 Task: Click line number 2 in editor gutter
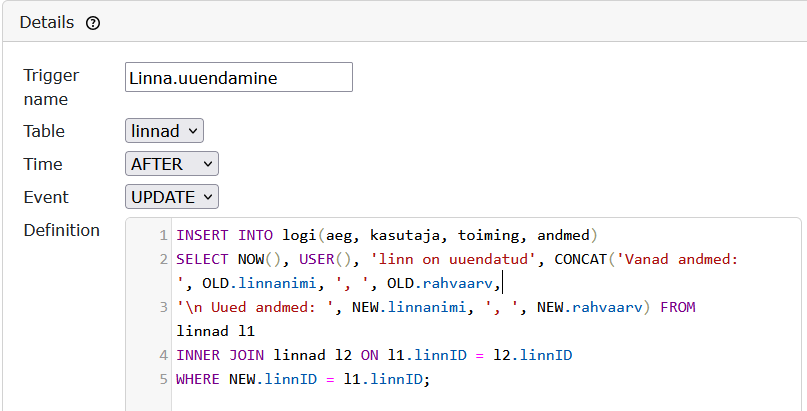162,260
